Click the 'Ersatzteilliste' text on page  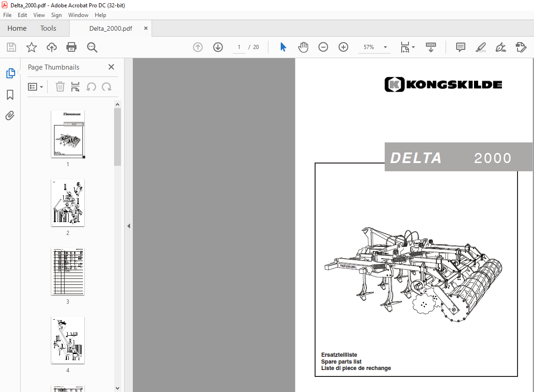click(339, 355)
